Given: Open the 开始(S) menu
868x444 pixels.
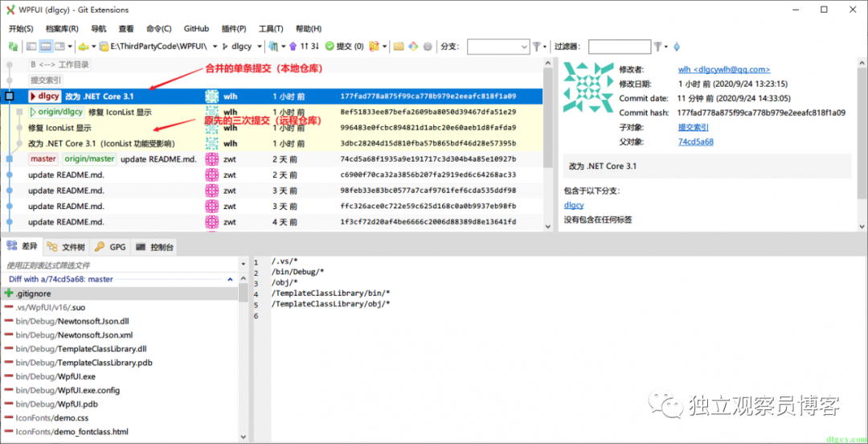Looking at the screenshot, I should pos(21,29).
